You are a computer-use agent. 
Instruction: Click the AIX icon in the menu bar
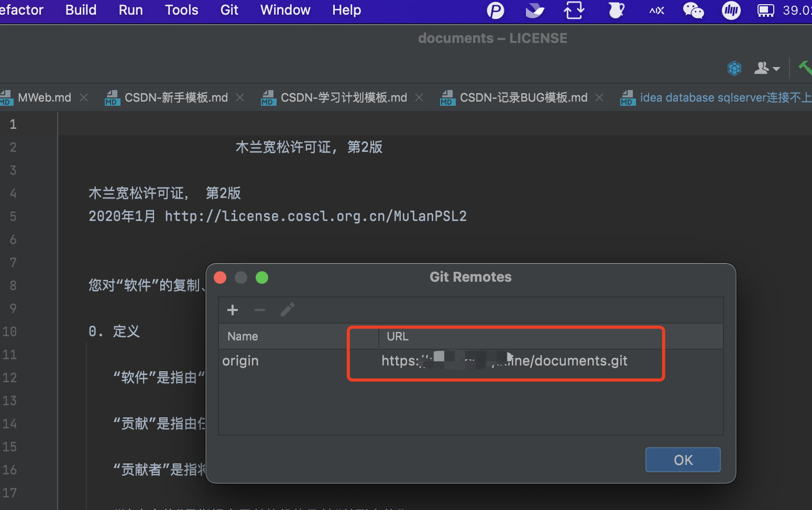tap(656, 10)
